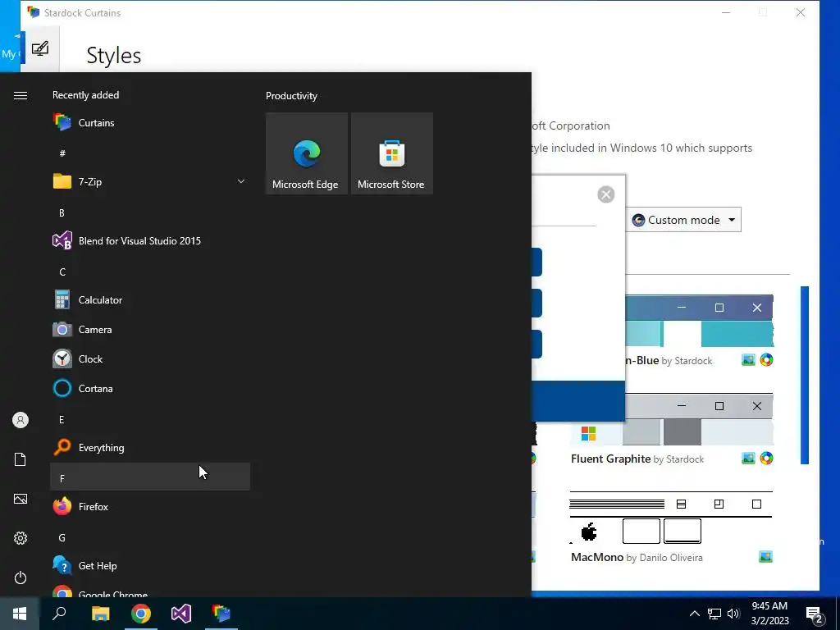Select the MacMono style thumbnail
Screen dimensions: 840x630
672,518
